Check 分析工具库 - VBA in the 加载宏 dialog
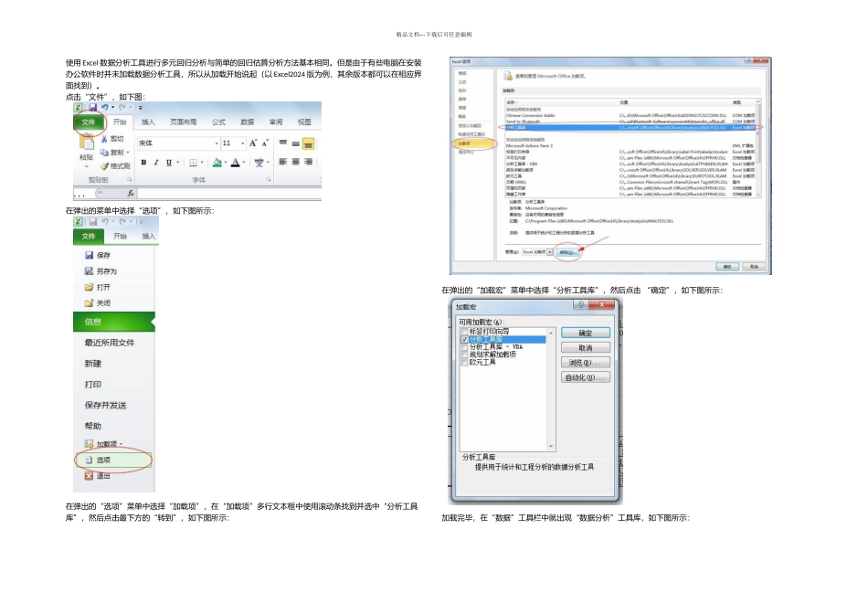The image size is (868, 614). [x=464, y=347]
